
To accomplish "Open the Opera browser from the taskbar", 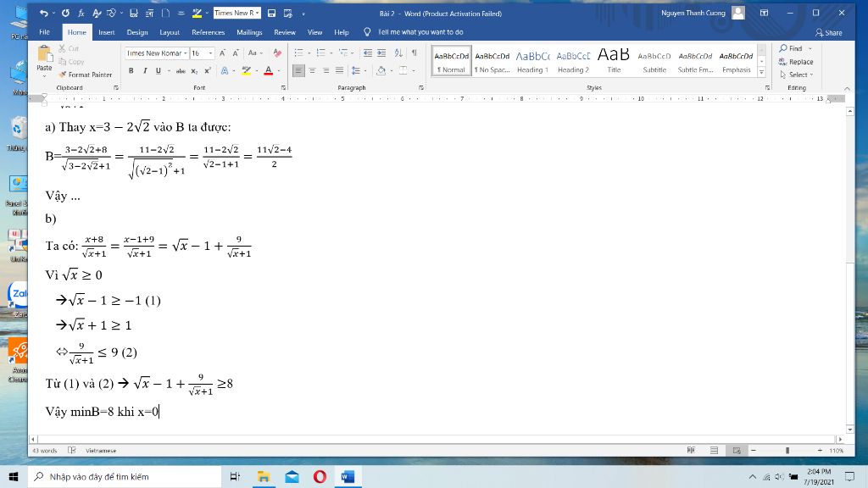I will click(x=320, y=476).
